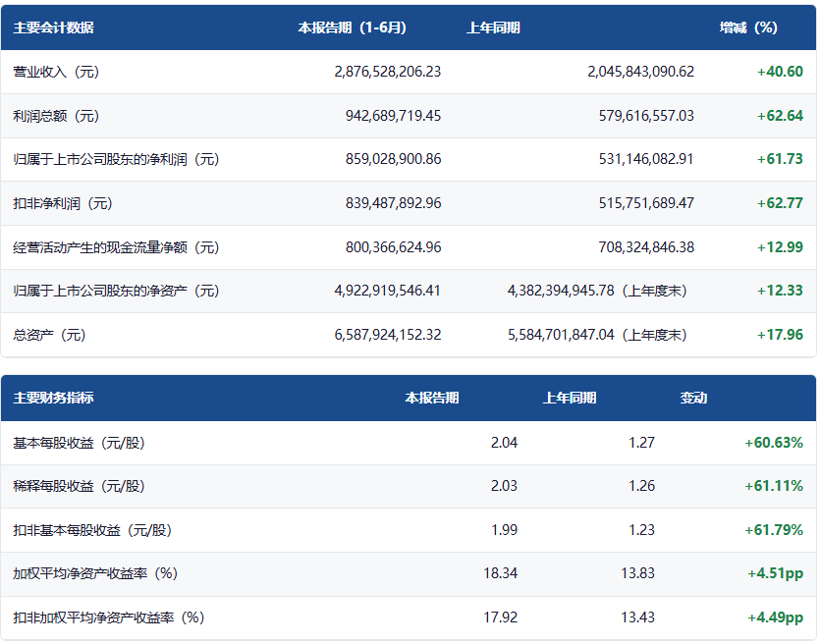Select the +17.96 change value
Image resolution: width=821 pixels, height=644 pixels.
click(x=780, y=335)
